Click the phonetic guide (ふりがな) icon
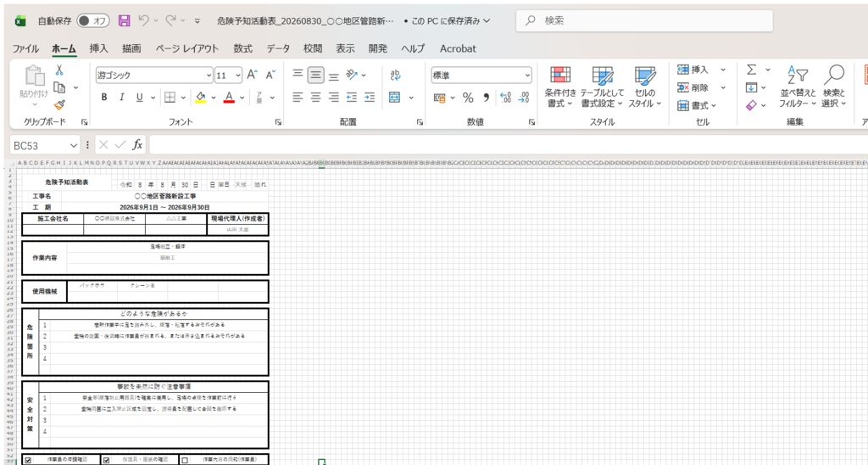 259,98
